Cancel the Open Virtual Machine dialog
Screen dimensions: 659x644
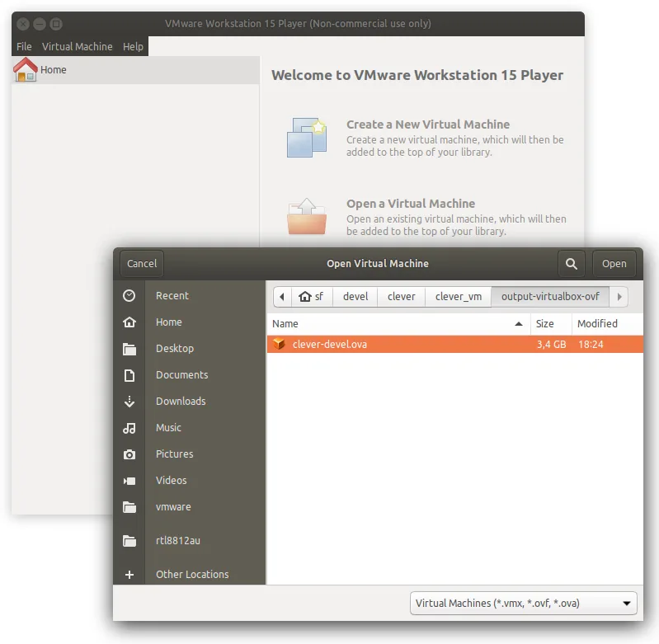142,264
